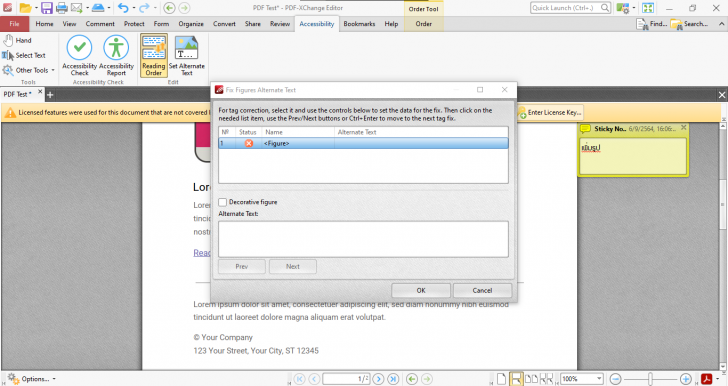Click the sticky note comment icon
The image size is (728, 386).
tap(585, 129)
